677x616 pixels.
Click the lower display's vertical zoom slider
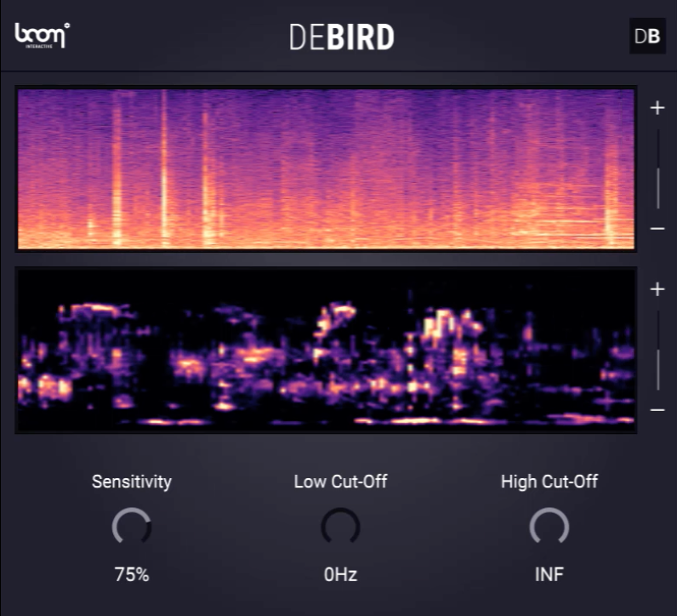coord(657,350)
